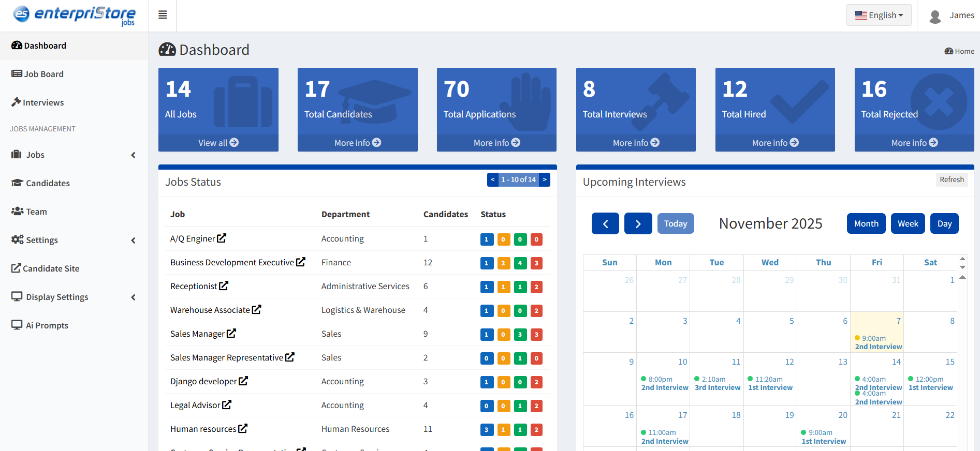This screenshot has width=980, height=451.
Task: Open the 2:10am 3rd Interview on November 11
Action: pyautogui.click(x=718, y=383)
